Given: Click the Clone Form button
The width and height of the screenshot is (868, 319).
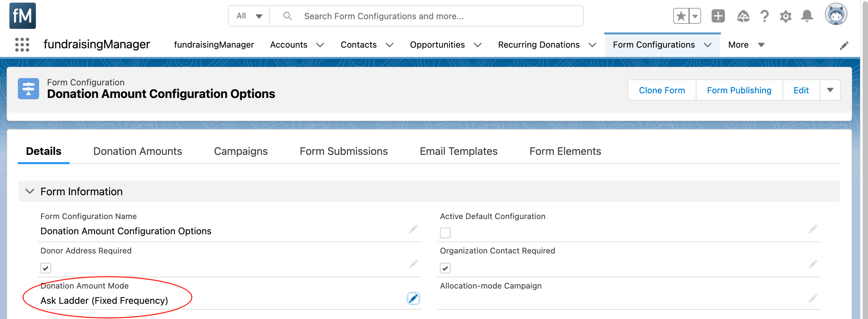Looking at the screenshot, I should click(x=662, y=90).
